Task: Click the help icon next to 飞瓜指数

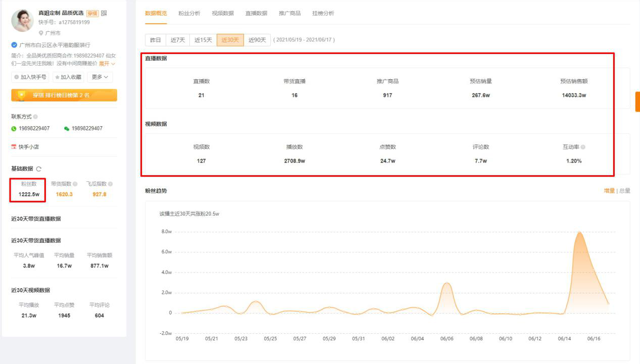Action: coord(110,184)
